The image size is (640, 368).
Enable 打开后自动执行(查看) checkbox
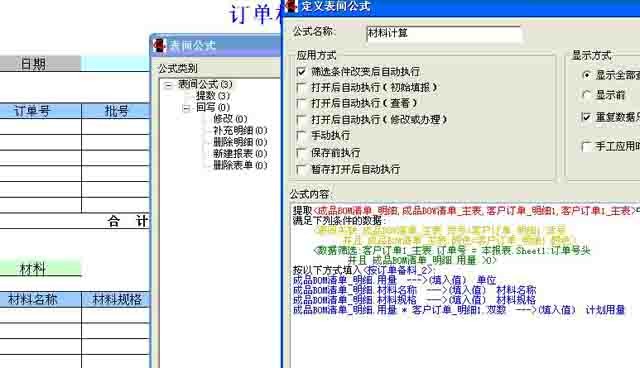pos(301,103)
